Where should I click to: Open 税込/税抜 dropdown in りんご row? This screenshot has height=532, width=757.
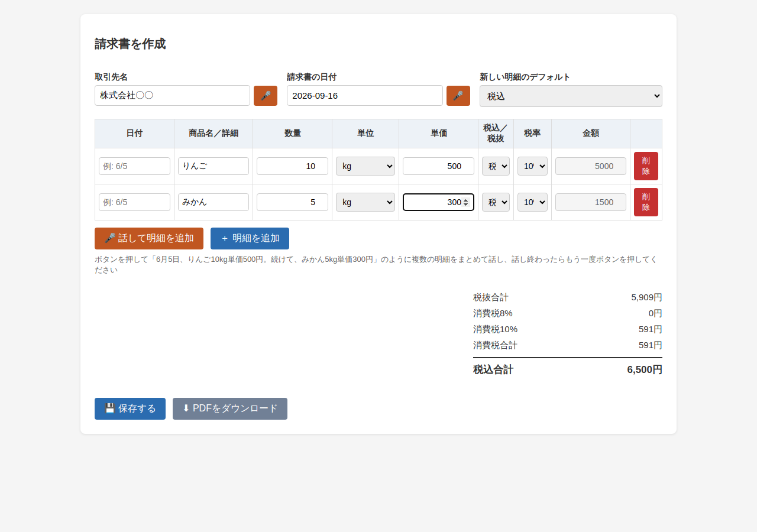(x=496, y=166)
